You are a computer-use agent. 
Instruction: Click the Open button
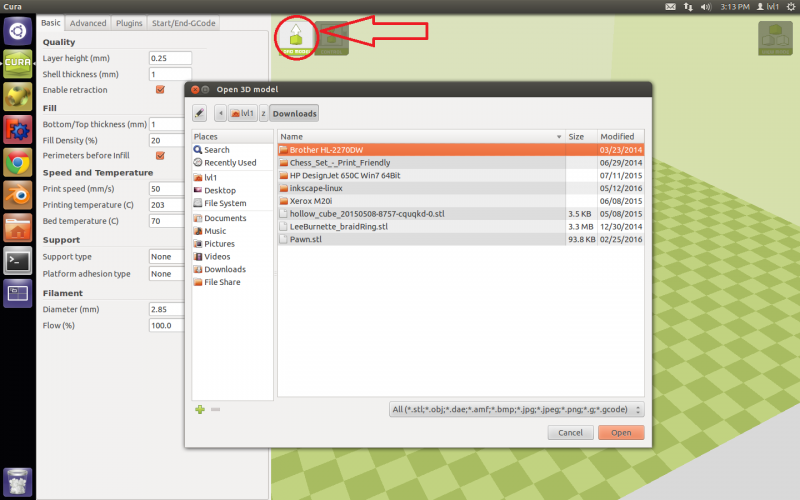621,433
